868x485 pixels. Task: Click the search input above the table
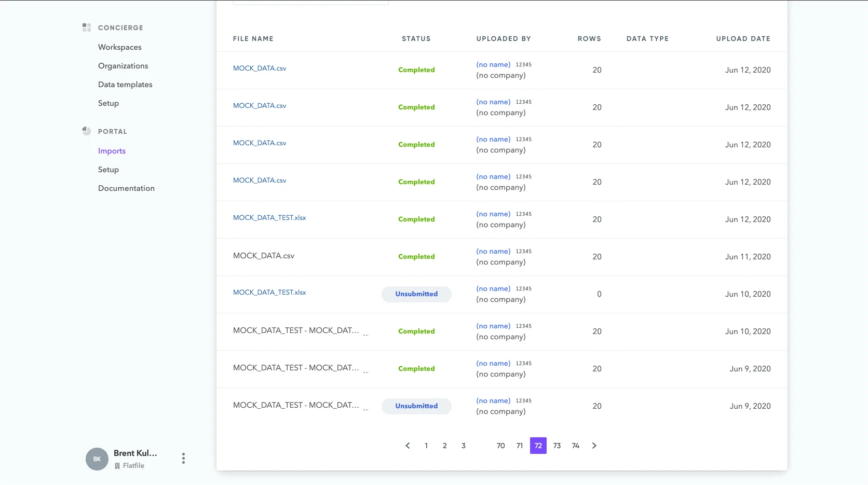[x=310, y=2]
